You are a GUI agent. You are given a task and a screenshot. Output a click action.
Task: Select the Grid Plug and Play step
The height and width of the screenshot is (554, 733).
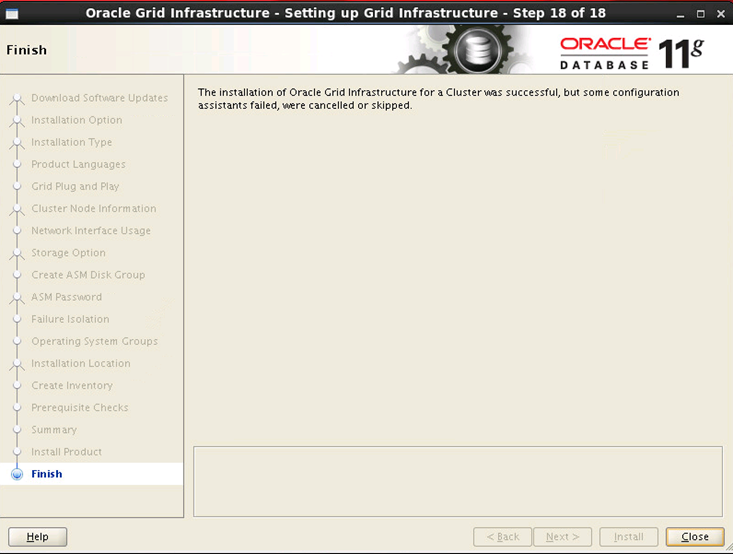pos(75,186)
